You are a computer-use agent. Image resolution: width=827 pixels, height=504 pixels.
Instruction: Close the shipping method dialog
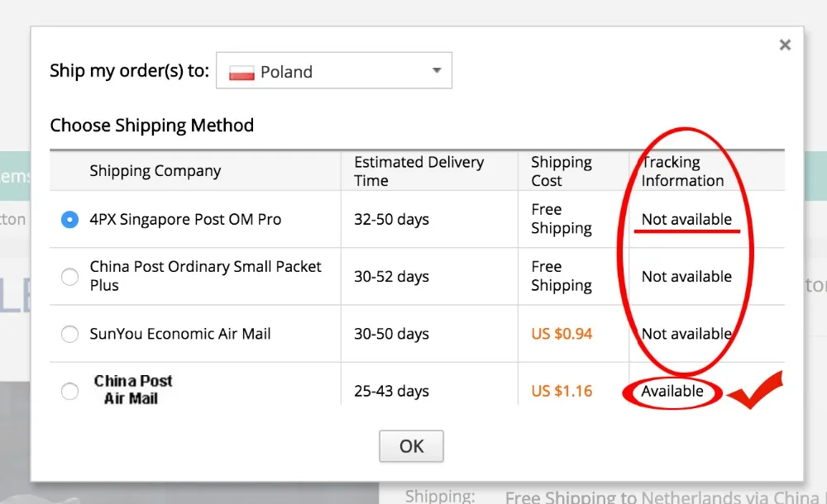[x=785, y=45]
